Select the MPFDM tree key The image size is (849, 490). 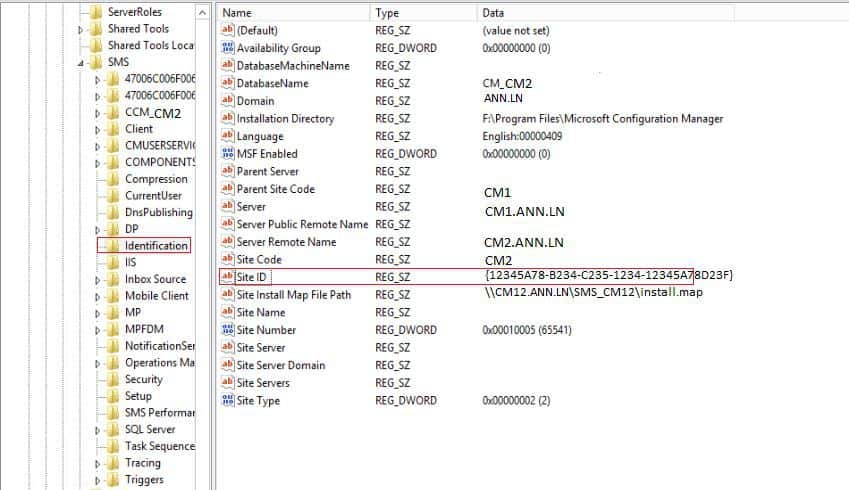click(x=144, y=329)
